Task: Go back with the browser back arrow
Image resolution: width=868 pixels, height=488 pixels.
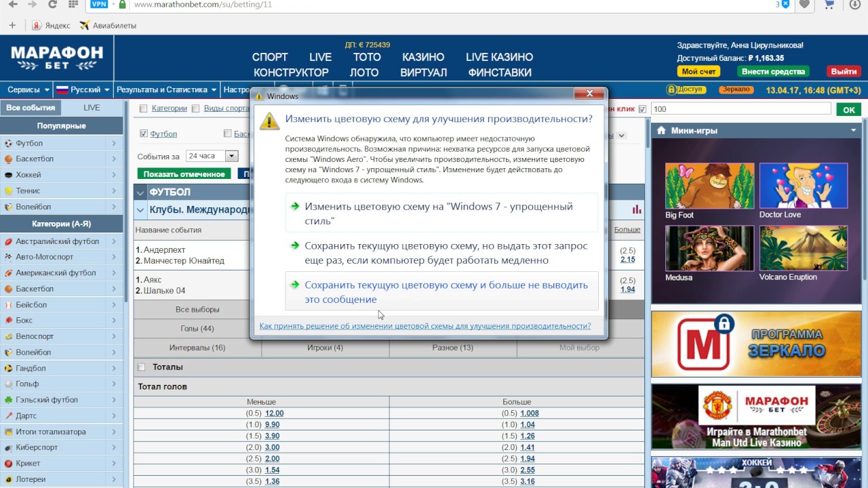Action: point(13,5)
